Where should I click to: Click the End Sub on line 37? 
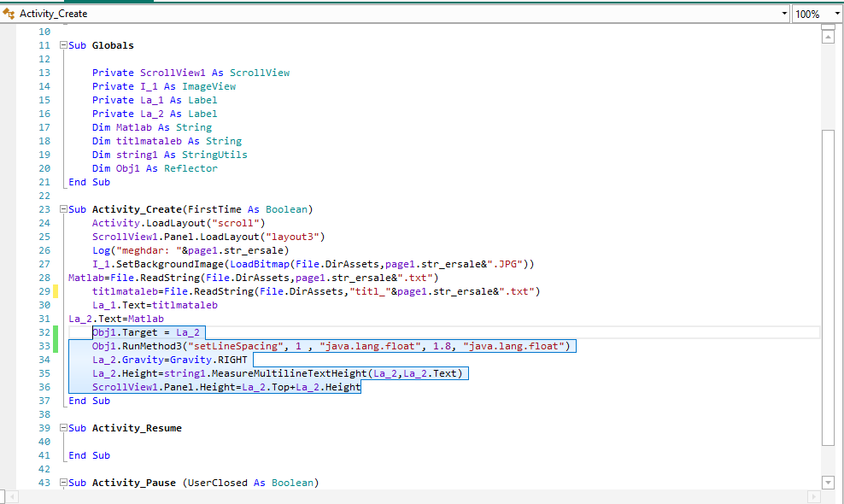tap(89, 401)
